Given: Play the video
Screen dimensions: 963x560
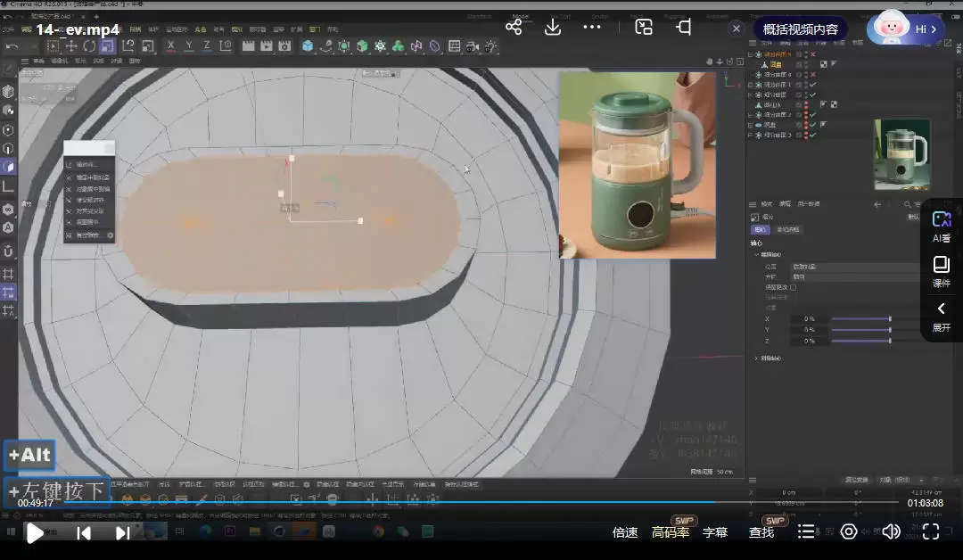Looking at the screenshot, I should click(35, 533).
